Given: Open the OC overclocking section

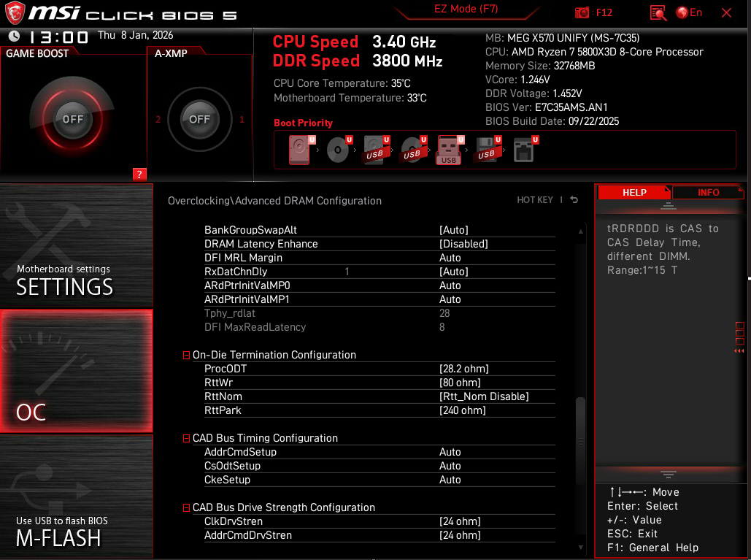Looking at the screenshot, I should [x=77, y=371].
